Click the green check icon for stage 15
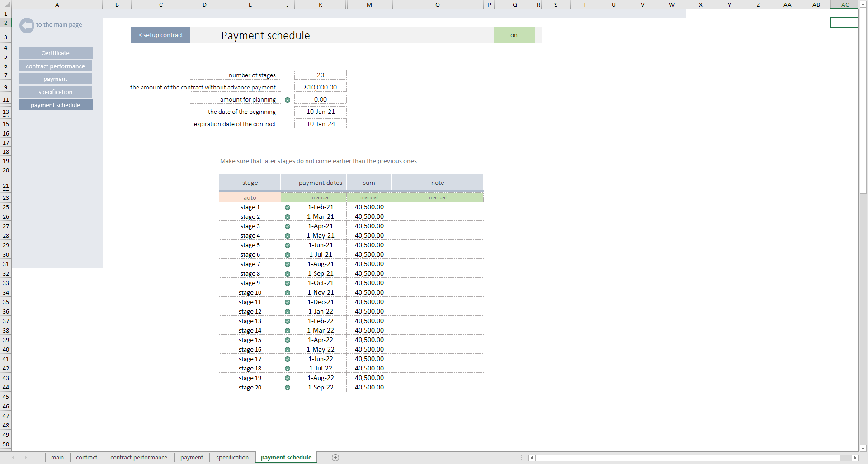Image resolution: width=868 pixels, height=464 pixels. (288, 340)
